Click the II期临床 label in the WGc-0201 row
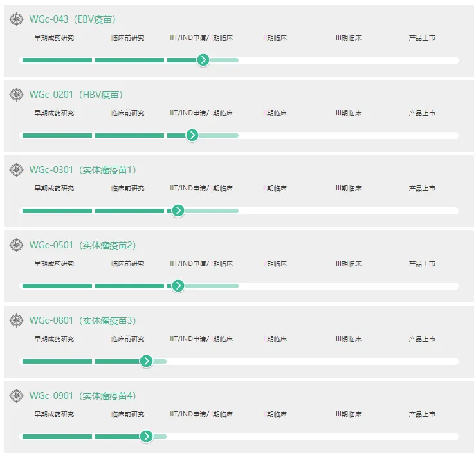 click(275, 113)
